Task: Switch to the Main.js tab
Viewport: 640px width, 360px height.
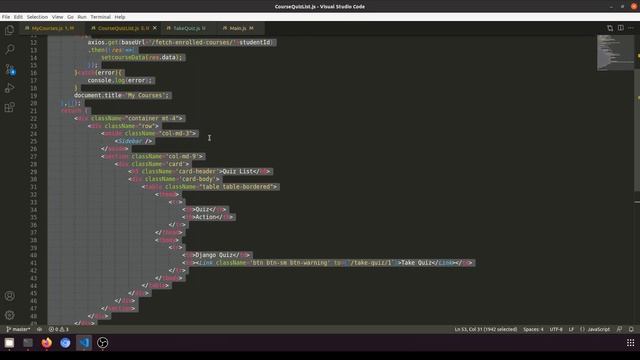Action: (240, 28)
